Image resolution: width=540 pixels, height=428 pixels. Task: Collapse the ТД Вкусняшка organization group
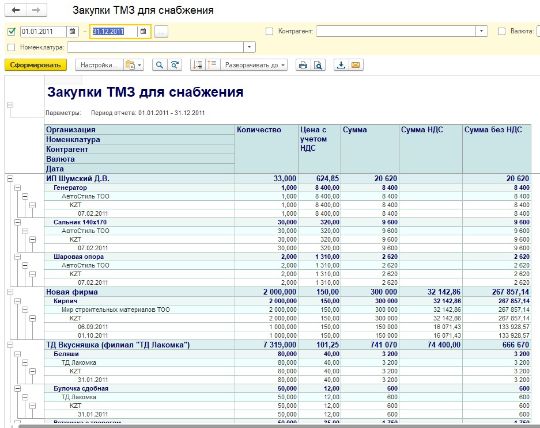(10, 345)
